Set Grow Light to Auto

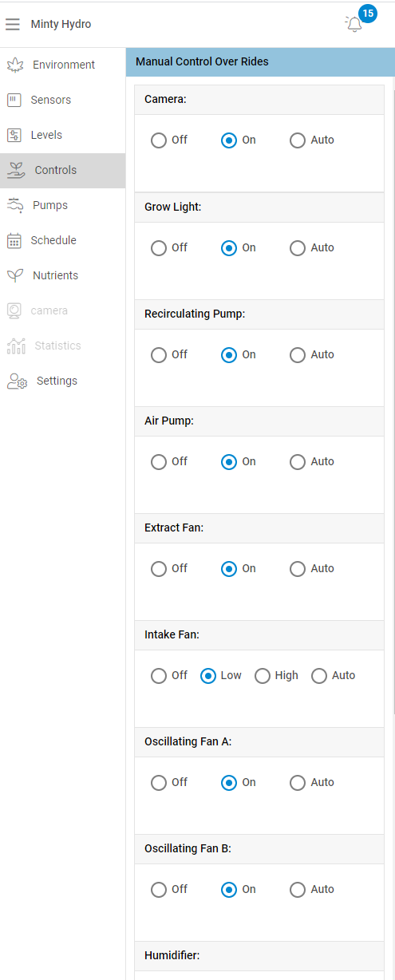pos(298,248)
